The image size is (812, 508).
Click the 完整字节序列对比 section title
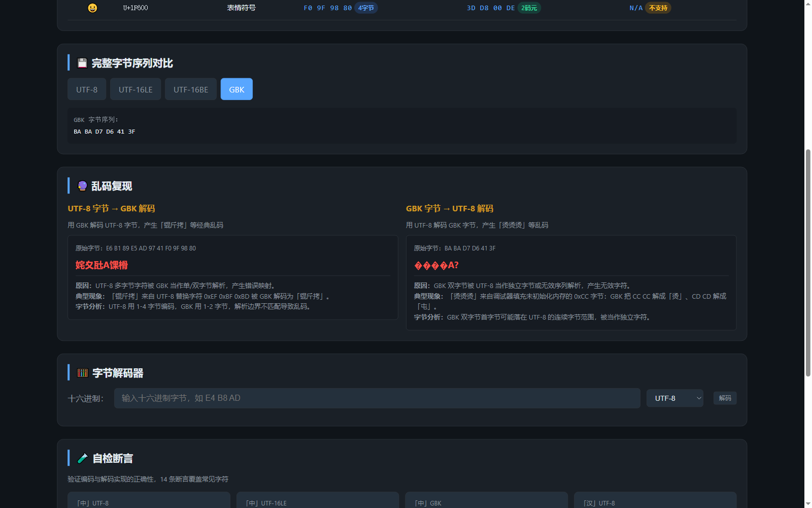click(x=132, y=63)
